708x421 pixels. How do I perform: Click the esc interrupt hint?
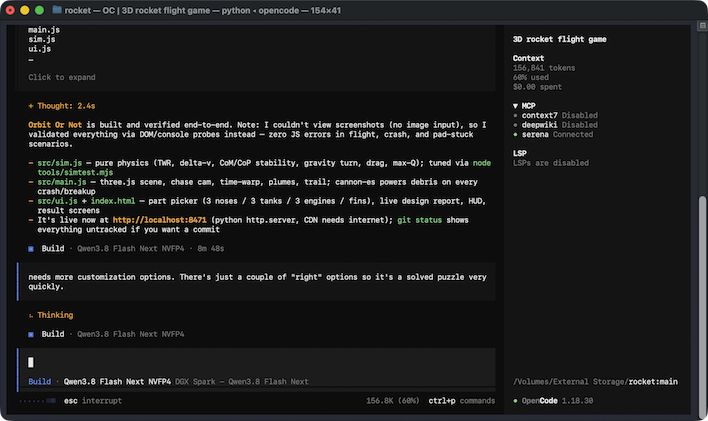click(93, 401)
